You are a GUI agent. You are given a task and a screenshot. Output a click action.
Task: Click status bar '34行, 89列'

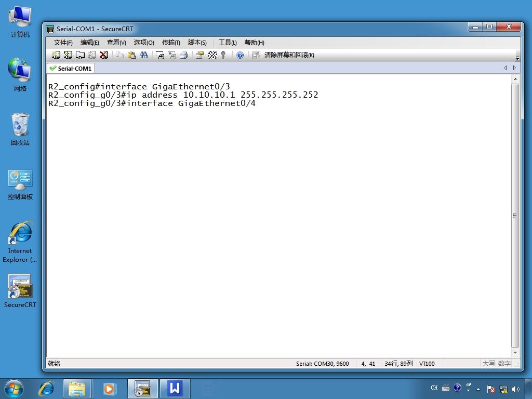coord(398,363)
